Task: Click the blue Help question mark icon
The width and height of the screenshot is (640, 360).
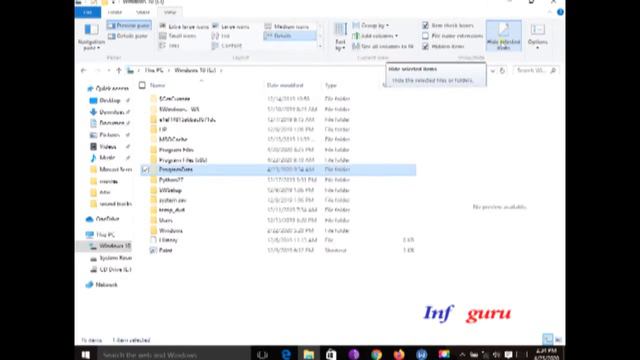Action: point(560,12)
